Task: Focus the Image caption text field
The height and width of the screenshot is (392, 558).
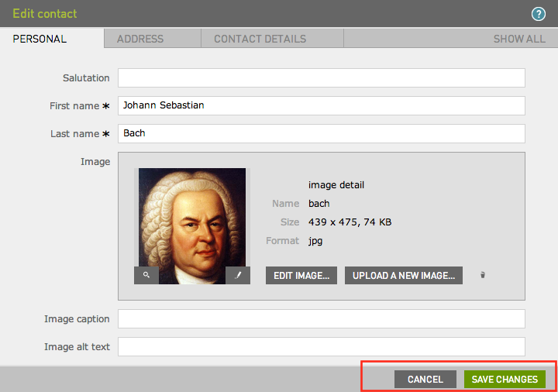Action: coord(321,319)
